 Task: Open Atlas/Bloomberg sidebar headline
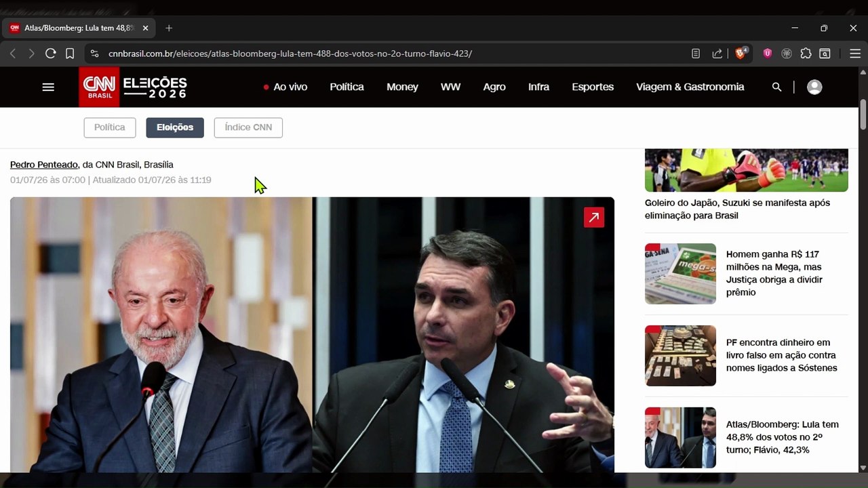782,437
